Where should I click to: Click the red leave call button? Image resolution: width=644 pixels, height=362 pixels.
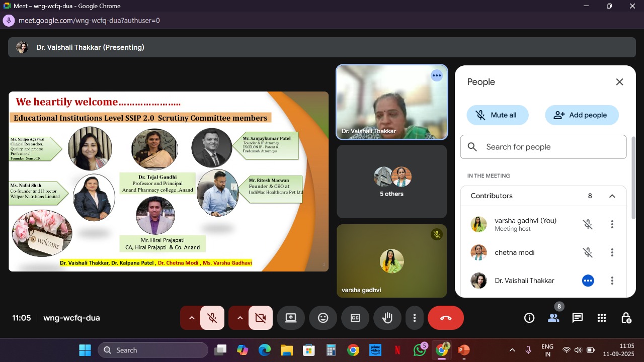[445, 318]
